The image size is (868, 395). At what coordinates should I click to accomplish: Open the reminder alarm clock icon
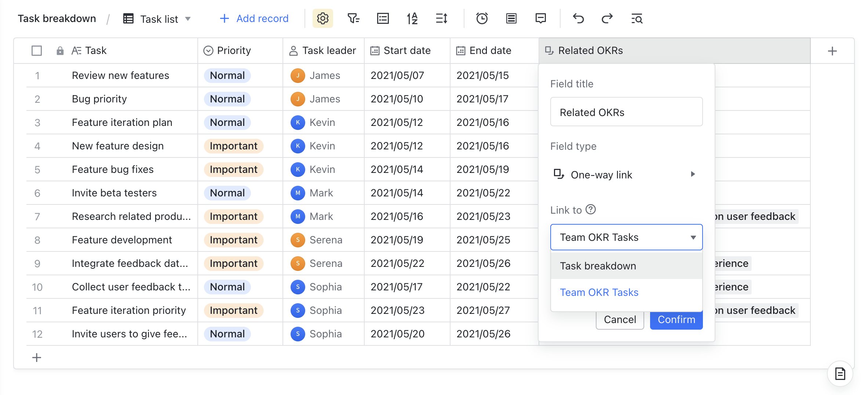482,18
